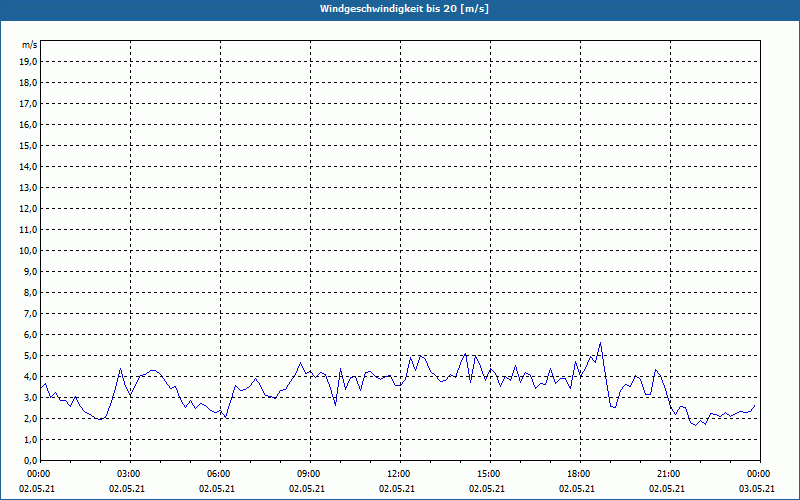Click the 5,0 y-axis value
800x500 pixels.
tap(30, 356)
